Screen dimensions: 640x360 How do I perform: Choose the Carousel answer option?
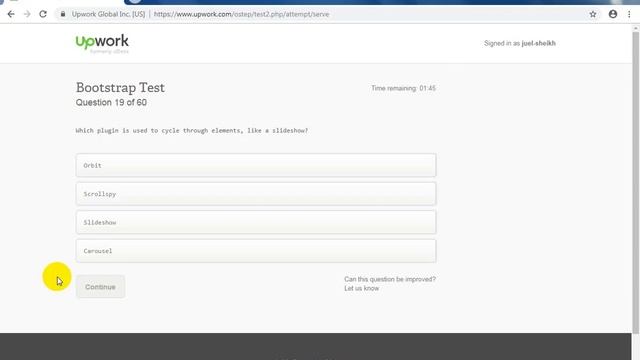click(256, 251)
